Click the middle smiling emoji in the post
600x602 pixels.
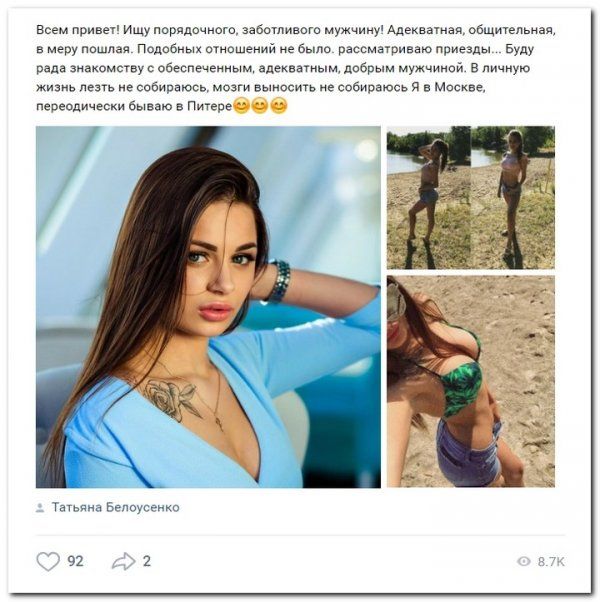[x=260, y=106]
